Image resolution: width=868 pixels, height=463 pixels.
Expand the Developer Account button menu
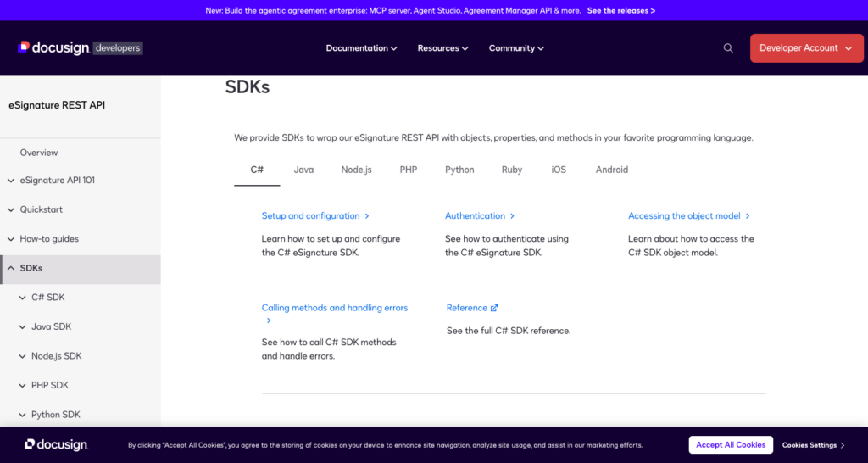(x=807, y=48)
